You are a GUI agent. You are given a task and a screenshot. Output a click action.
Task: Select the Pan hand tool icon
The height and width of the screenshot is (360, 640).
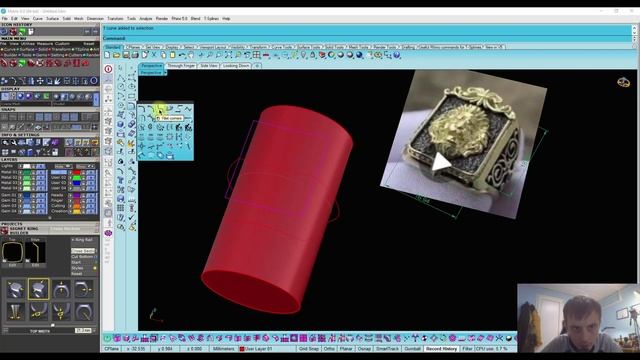tap(191, 55)
